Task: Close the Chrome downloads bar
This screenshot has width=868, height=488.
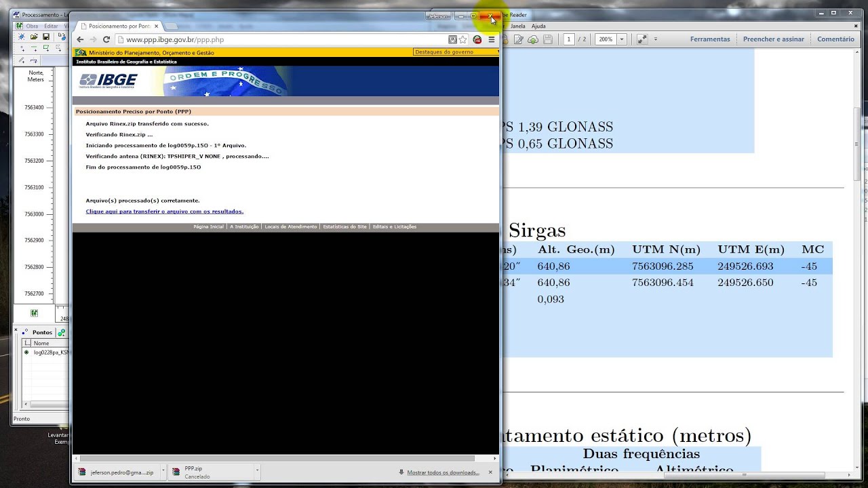Action: tap(490, 472)
